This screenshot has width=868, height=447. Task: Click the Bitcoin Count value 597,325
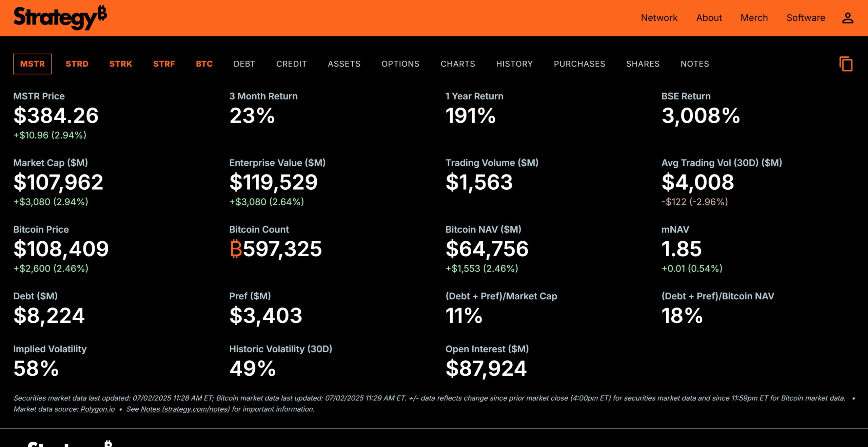[x=282, y=249]
